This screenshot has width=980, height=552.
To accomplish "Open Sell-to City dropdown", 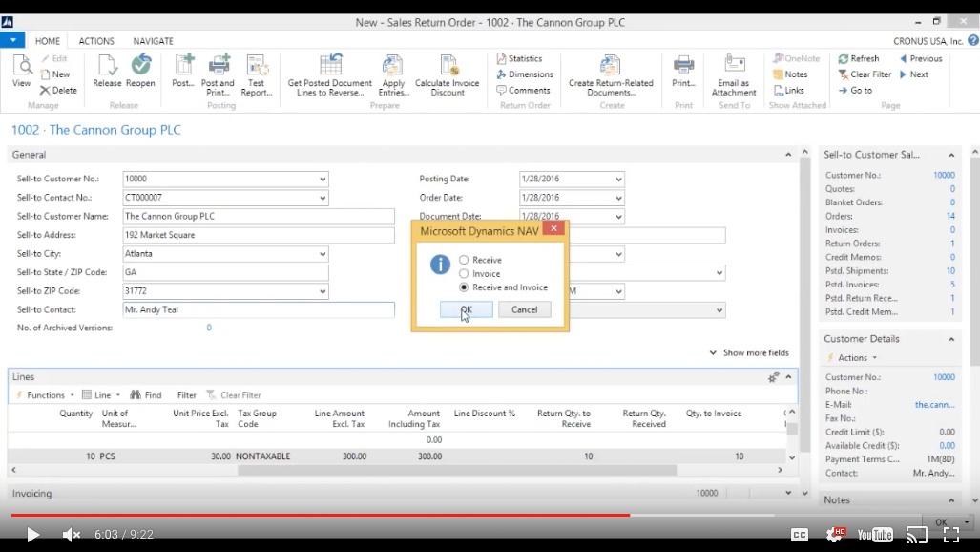I will pos(323,254).
